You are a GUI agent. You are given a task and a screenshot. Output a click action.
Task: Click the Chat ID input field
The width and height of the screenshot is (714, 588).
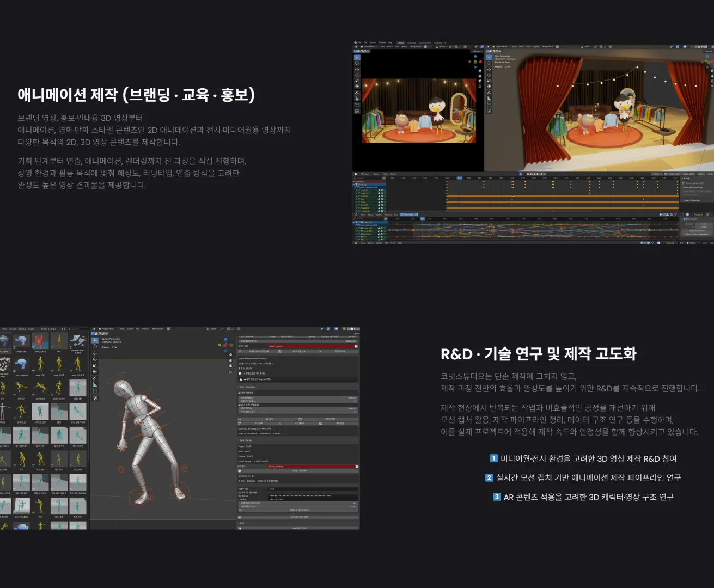tap(313, 500)
